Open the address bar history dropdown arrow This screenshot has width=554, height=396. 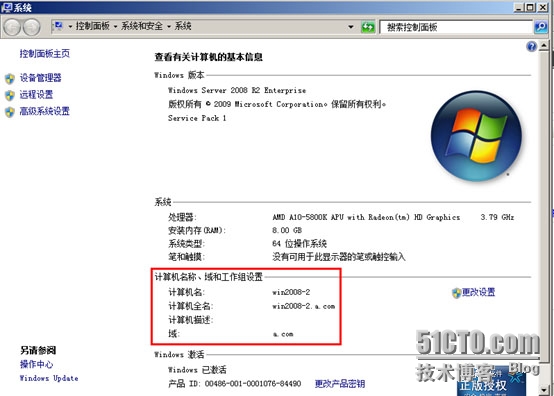(x=351, y=27)
